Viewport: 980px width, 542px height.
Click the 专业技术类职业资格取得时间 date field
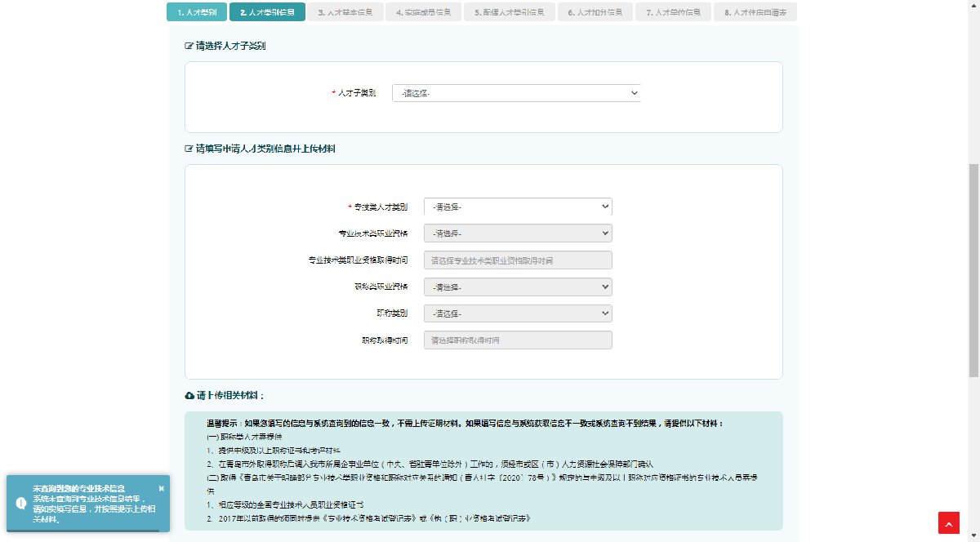518,260
